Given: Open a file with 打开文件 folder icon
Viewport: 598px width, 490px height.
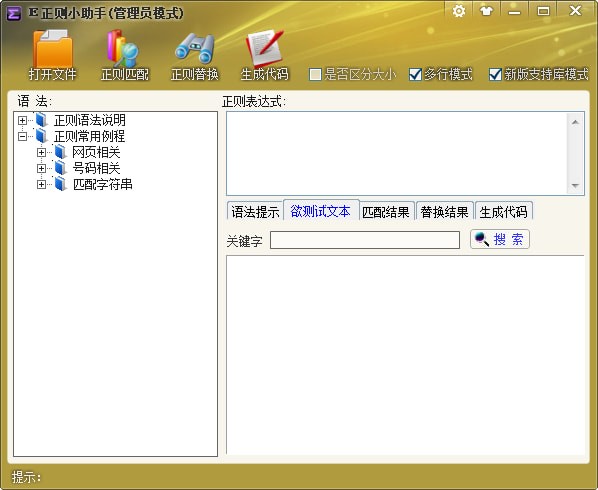Looking at the screenshot, I should tap(53, 49).
